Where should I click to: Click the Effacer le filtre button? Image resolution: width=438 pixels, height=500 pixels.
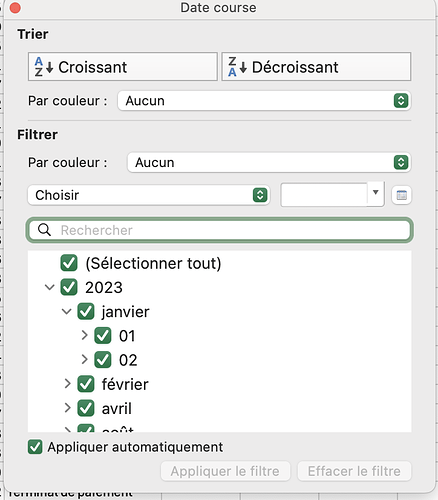354,471
